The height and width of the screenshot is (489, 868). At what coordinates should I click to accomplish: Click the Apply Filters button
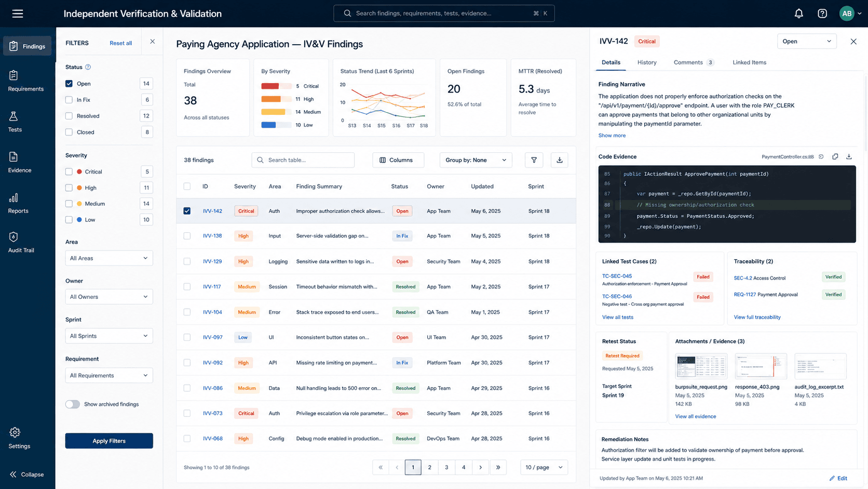(109, 441)
